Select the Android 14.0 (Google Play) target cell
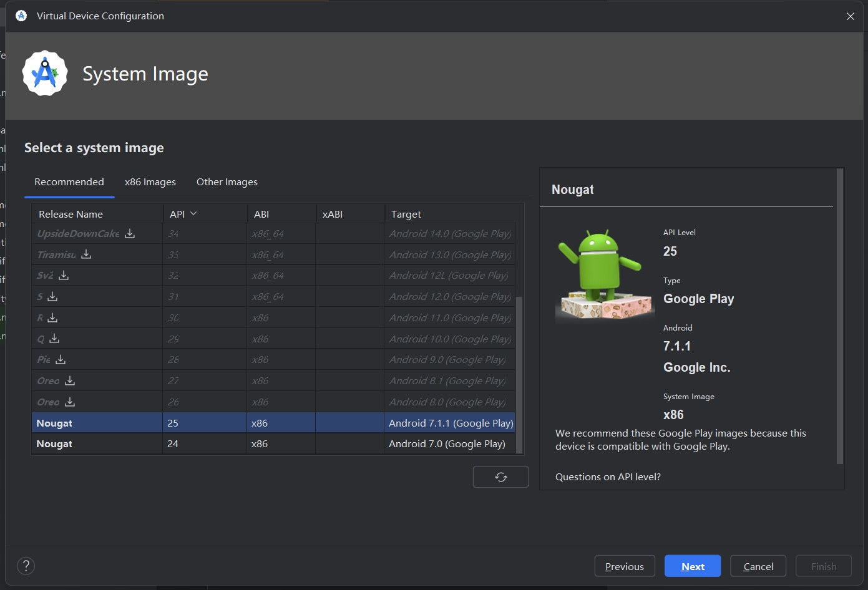Image resolution: width=868 pixels, height=590 pixels. click(x=450, y=233)
